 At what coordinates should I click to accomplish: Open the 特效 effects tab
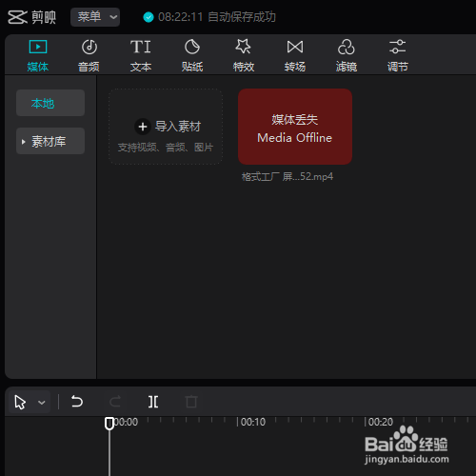tap(244, 56)
